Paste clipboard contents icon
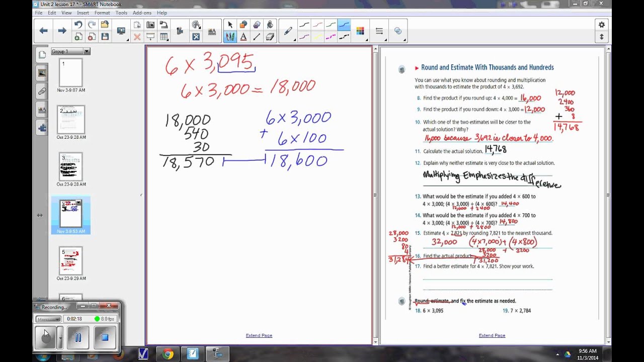 (x=137, y=24)
